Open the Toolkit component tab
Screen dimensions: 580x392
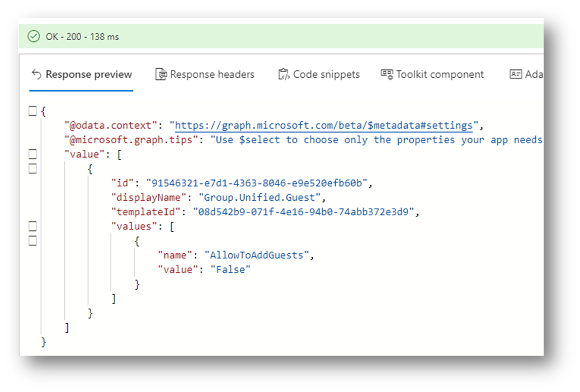pyautogui.click(x=432, y=74)
